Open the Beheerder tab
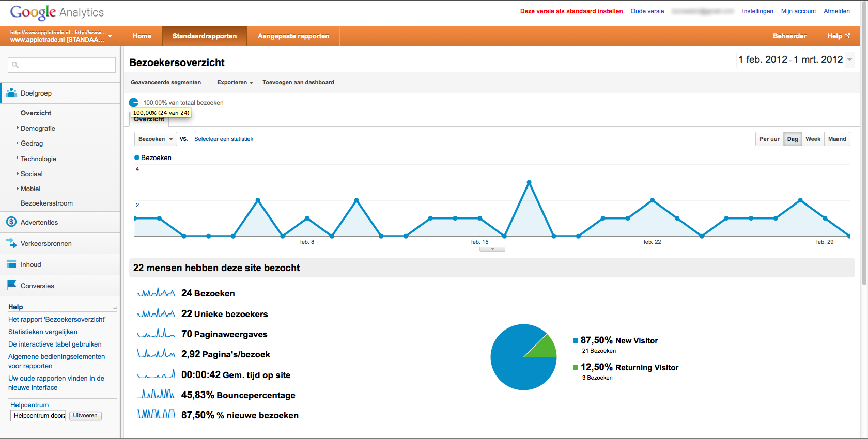 [x=789, y=36]
